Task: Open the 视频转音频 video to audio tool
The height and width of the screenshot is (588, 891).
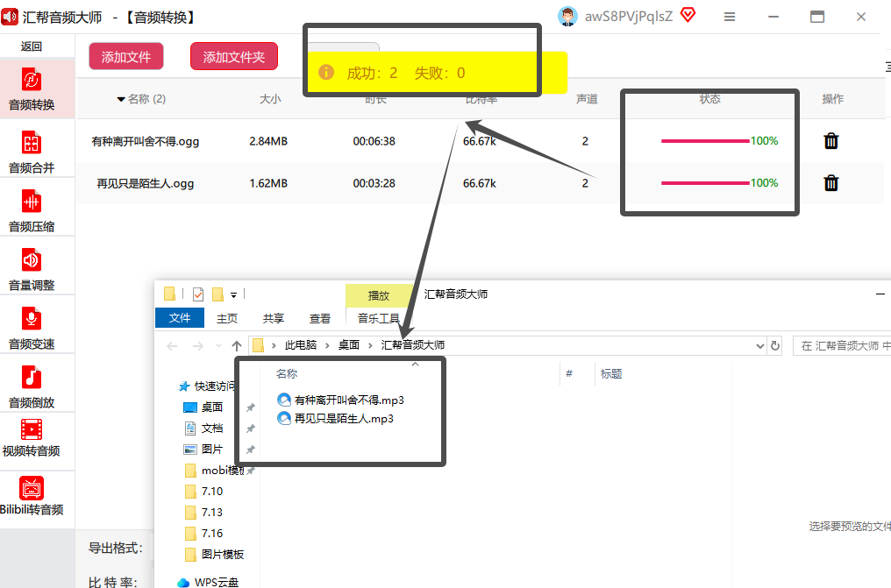Action: (32, 437)
